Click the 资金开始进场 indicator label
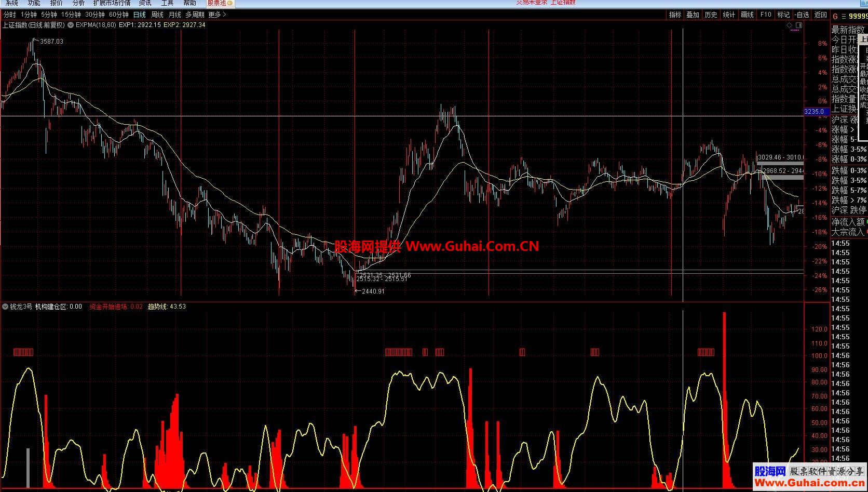The width and height of the screenshot is (868, 492). [108, 307]
